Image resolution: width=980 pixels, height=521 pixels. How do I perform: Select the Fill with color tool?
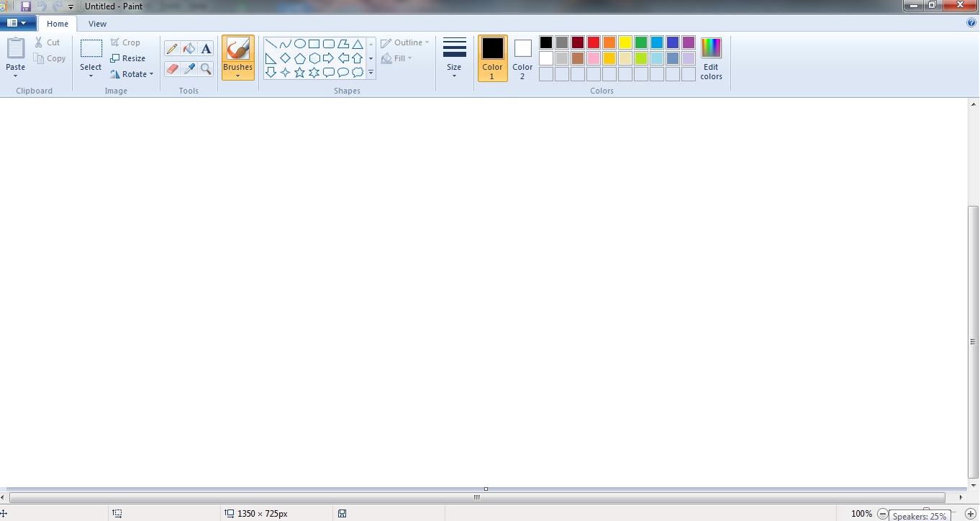coord(187,48)
